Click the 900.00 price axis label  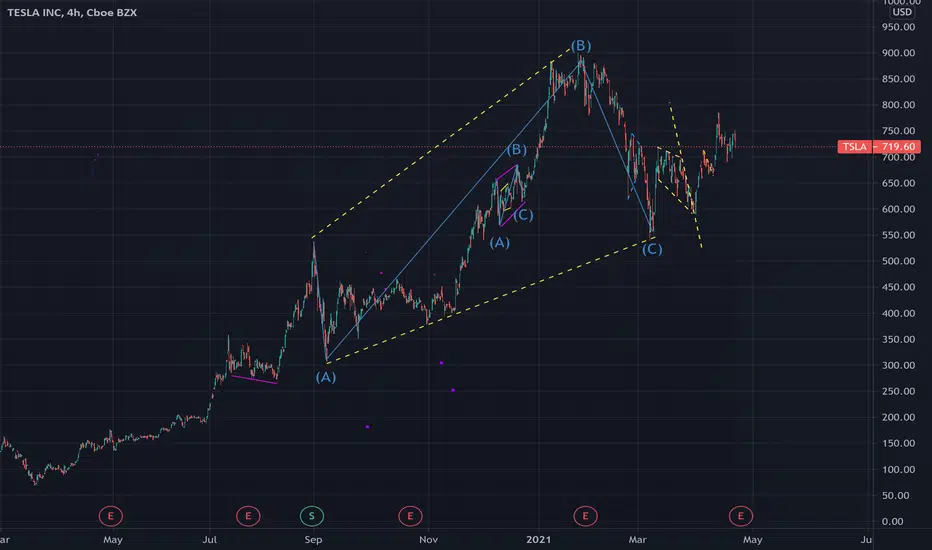click(x=898, y=53)
